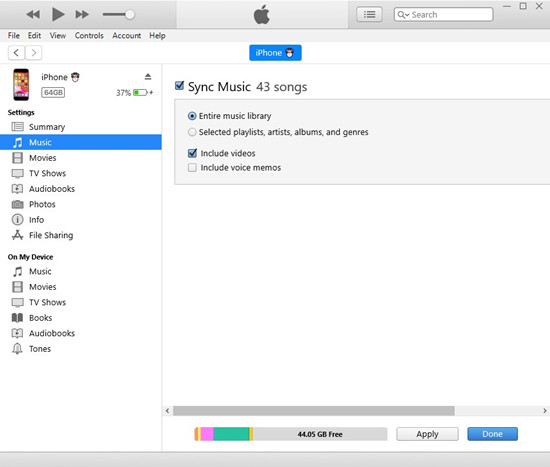Click the Settings section heading

pyautogui.click(x=21, y=112)
